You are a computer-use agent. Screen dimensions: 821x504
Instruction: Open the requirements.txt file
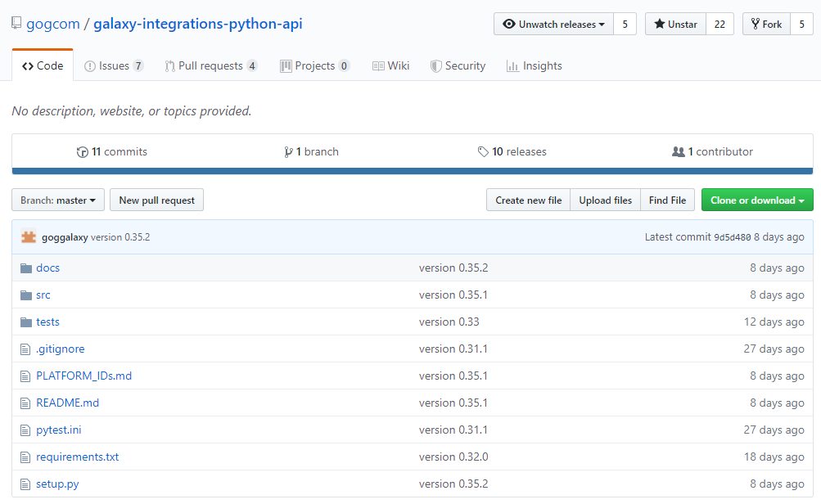click(78, 457)
